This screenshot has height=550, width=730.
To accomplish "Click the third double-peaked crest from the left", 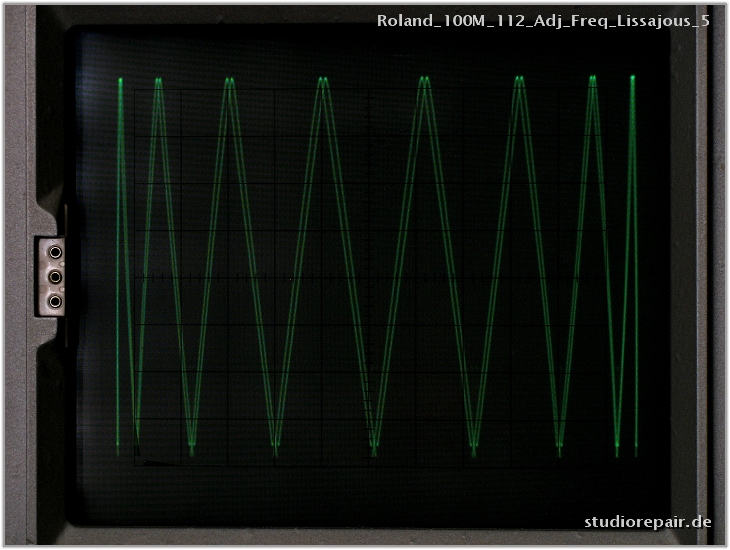I will [x=323, y=81].
